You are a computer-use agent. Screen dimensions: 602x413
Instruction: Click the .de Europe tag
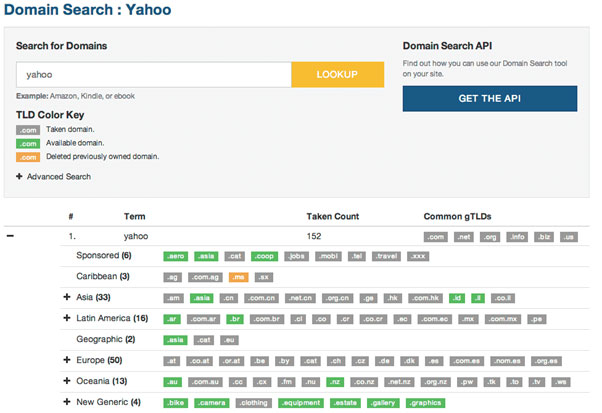[384, 361]
